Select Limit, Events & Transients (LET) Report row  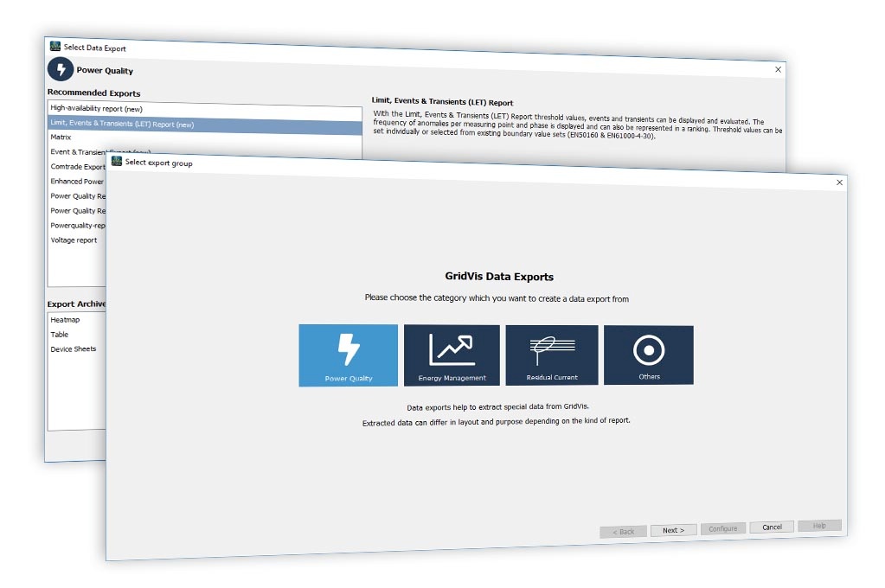[205, 125]
